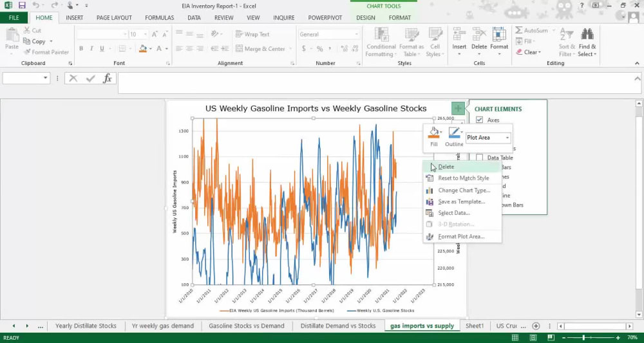Click the Help question mark icon
Viewport: 644px width, 343px height.
(581, 5)
